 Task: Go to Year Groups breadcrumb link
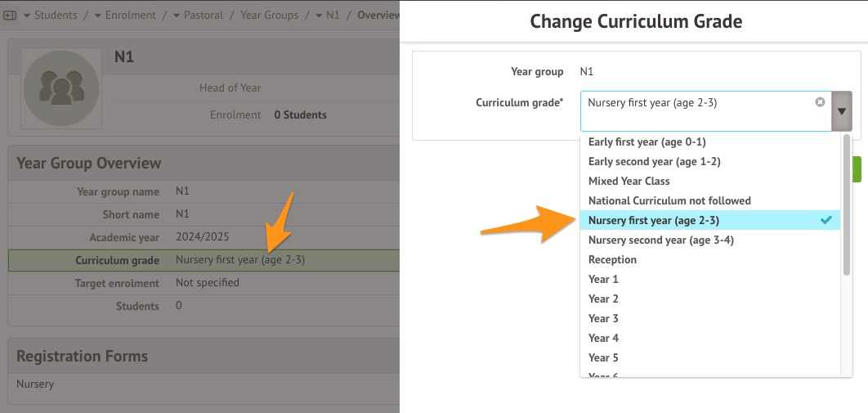(269, 16)
